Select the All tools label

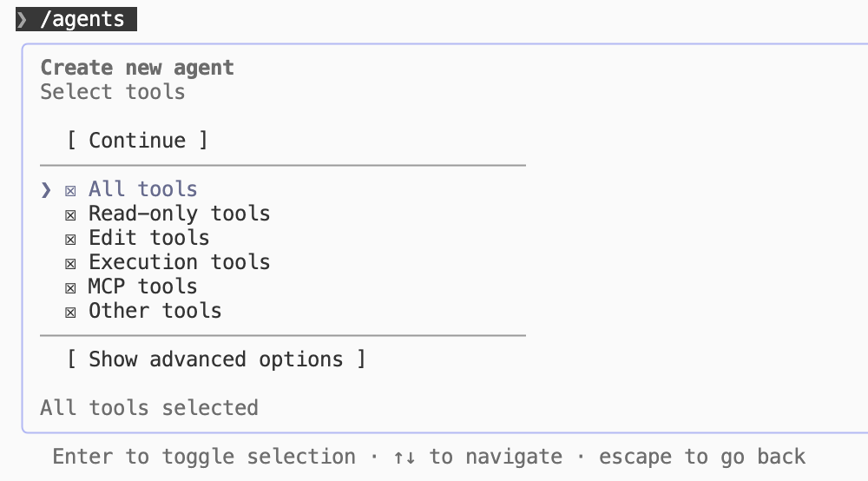(x=143, y=189)
